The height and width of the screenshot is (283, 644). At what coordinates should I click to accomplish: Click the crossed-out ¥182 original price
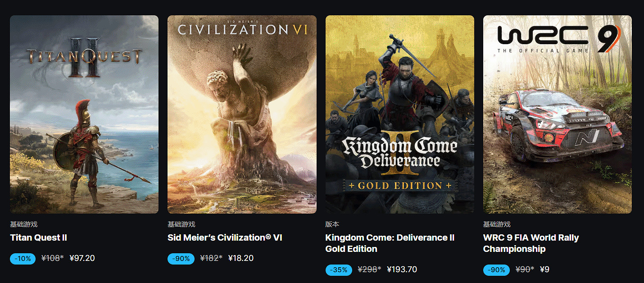(210, 258)
